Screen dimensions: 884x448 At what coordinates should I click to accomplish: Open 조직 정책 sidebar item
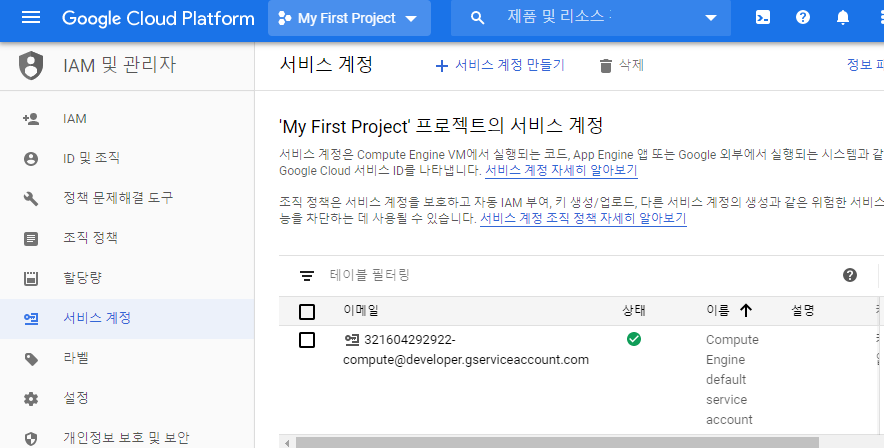point(127,238)
